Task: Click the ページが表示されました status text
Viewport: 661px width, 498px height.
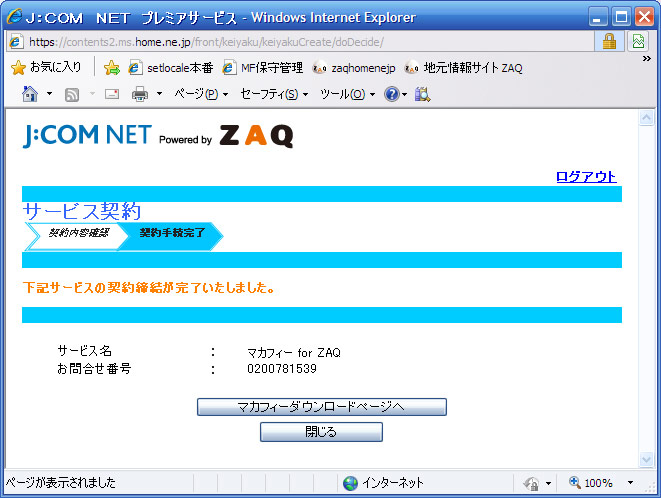Action: click(60, 482)
